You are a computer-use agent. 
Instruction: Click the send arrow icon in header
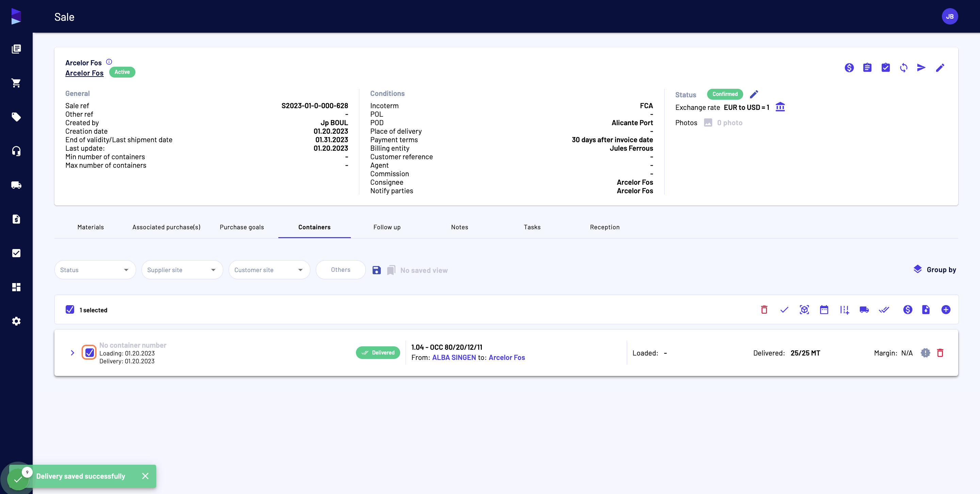[x=921, y=68]
